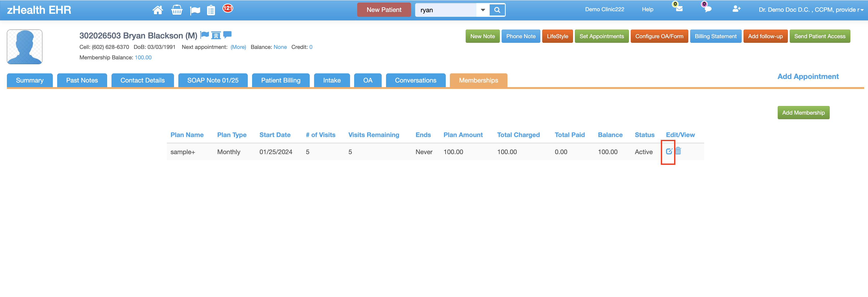This screenshot has width=868, height=297.
Task: Open the chat bubbles icon in header
Action: click(708, 9)
